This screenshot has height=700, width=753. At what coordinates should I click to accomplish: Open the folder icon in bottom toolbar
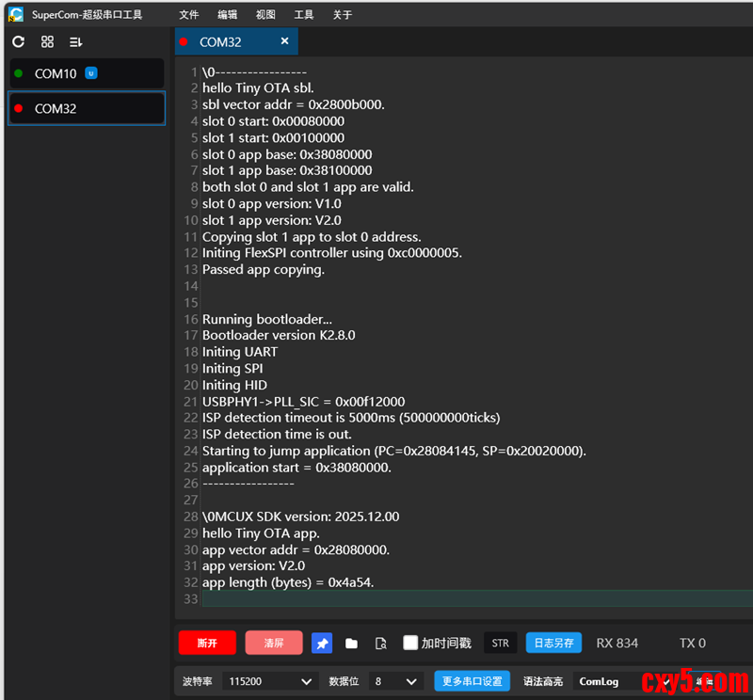tap(351, 644)
